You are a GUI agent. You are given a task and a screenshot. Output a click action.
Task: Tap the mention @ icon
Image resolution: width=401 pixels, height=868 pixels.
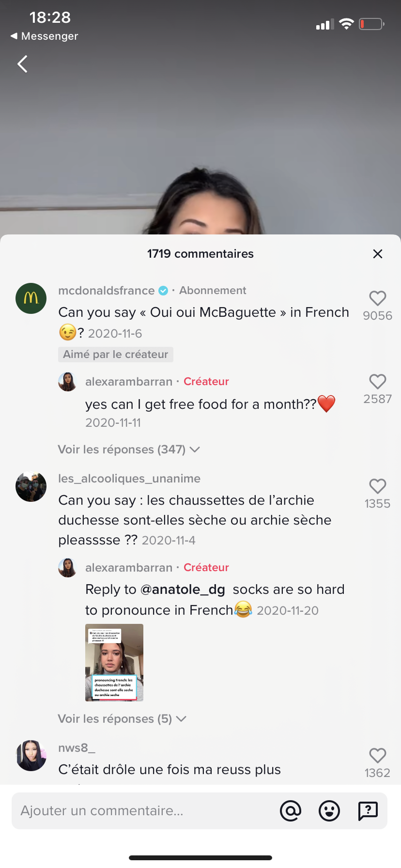pyautogui.click(x=291, y=810)
